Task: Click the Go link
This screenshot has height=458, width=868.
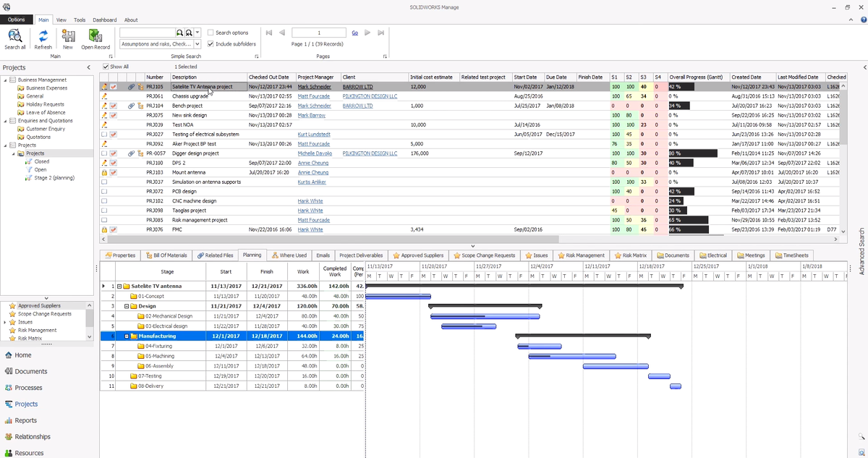Action: pyautogui.click(x=354, y=33)
